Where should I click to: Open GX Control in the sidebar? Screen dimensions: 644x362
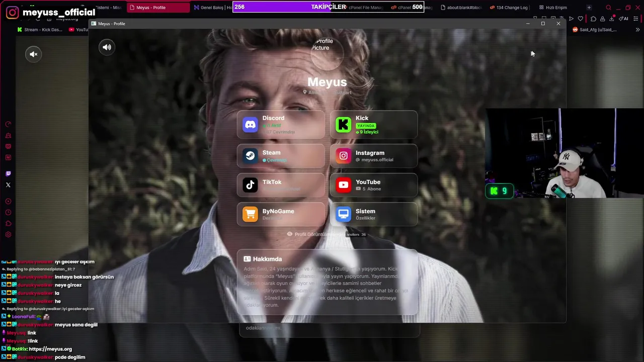[x=8, y=124]
